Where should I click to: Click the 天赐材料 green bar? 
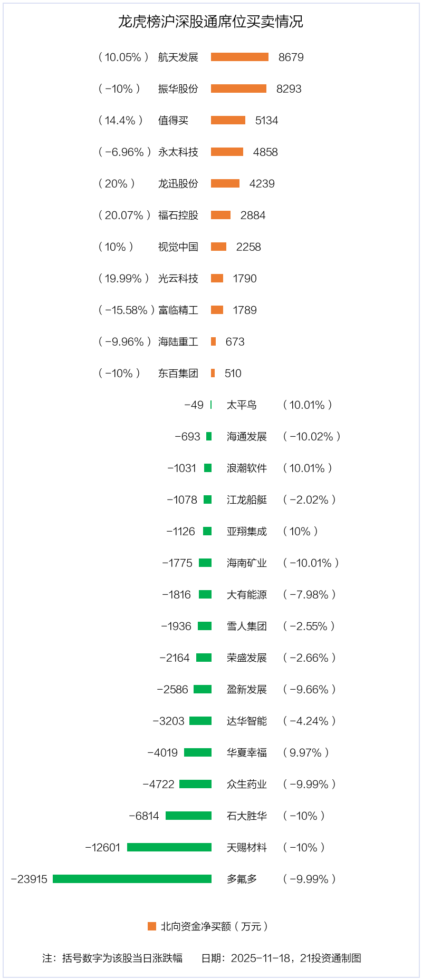[x=169, y=847]
